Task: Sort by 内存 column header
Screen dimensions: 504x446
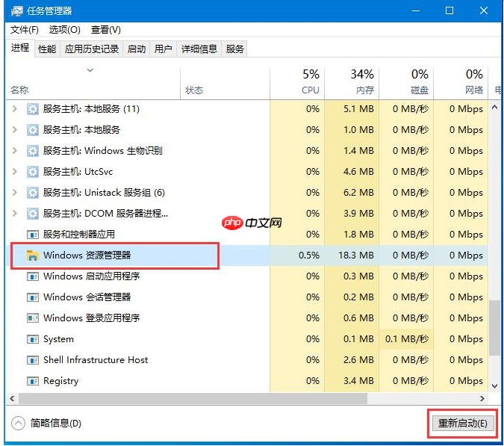Action: pos(352,82)
